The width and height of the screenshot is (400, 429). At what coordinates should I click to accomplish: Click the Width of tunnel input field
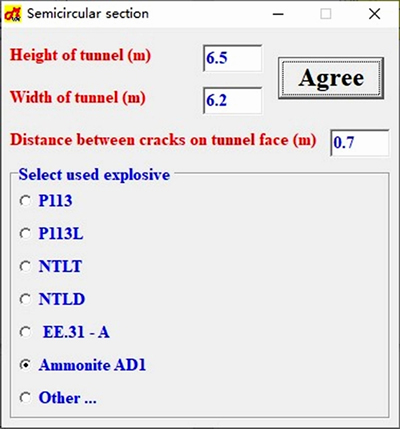[x=233, y=100]
